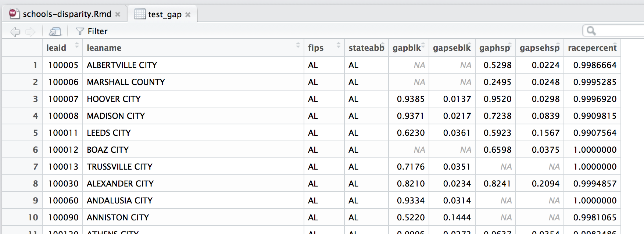The height and width of the screenshot is (234, 644).
Task: Click gaphsp value 0.8241
Action: click(497, 184)
